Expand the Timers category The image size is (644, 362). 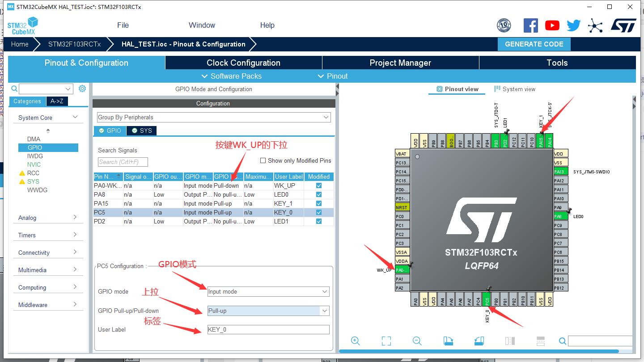pos(48,235)
